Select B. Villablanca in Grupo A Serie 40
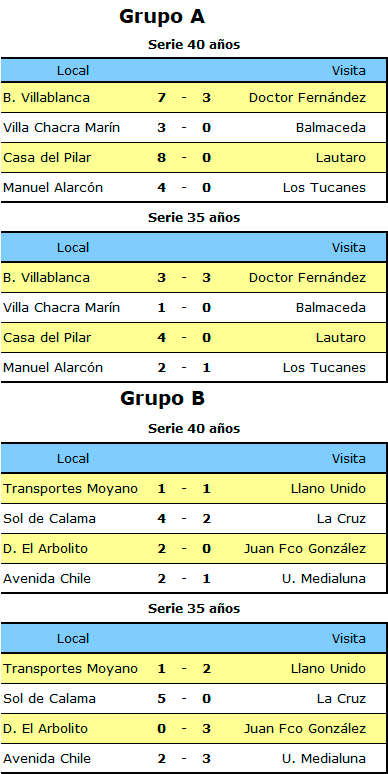The width and height of the screenshot is (388, 774). click(x=46, y=98)
